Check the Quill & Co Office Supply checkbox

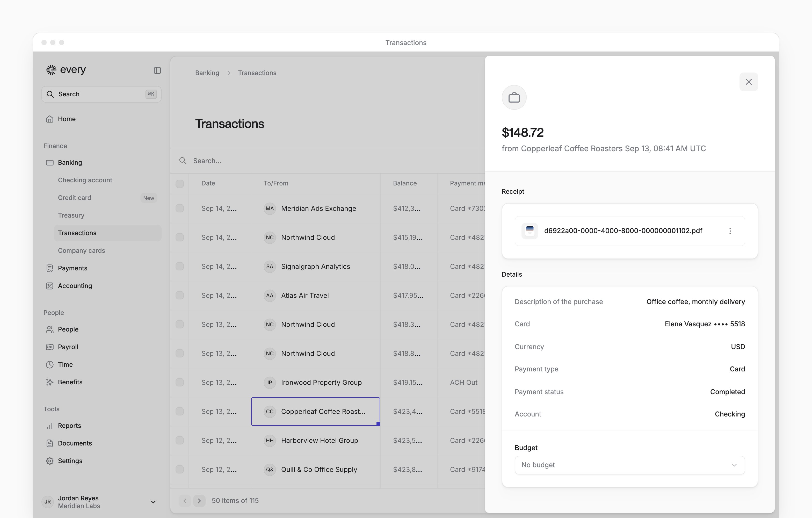pyautogui.click(x=180, y=469)
